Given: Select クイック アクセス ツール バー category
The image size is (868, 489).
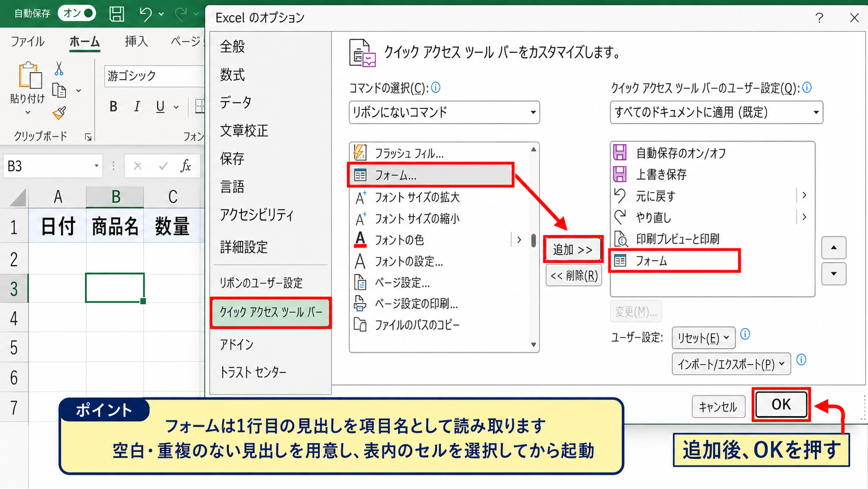Looking at the screenshot, I should pos(270,312).
